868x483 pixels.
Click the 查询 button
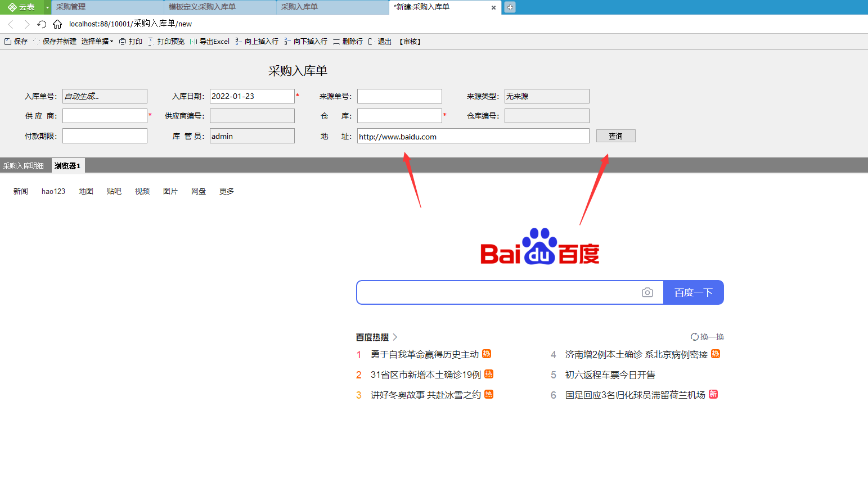(616, 136)
